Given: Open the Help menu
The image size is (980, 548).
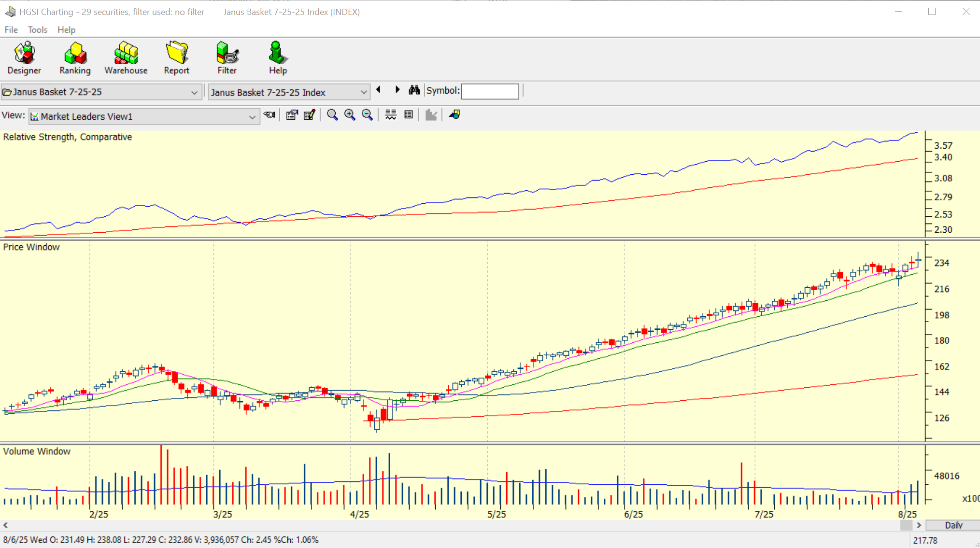Looking at the screenshot, I should (x=66, y=30).
